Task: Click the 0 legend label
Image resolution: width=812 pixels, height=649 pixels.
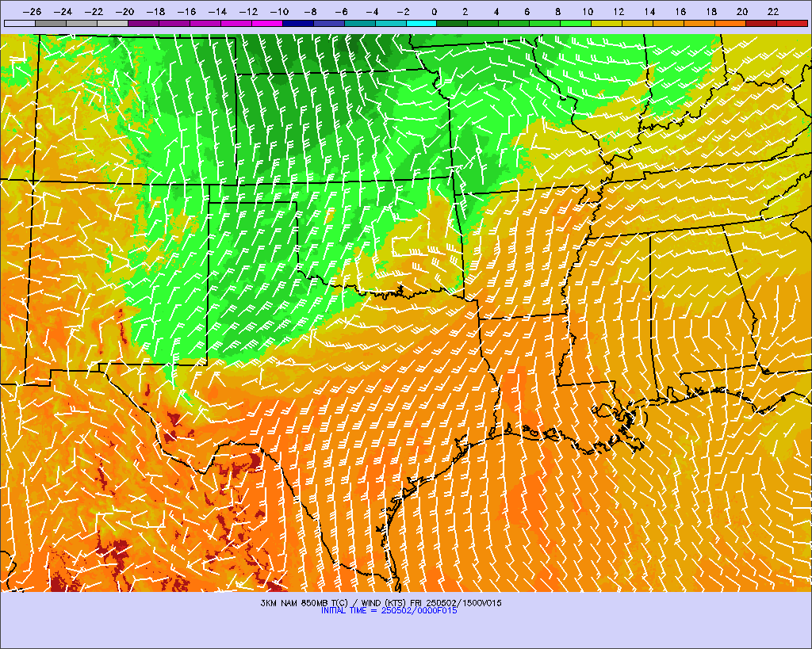Action: [434, 12]
